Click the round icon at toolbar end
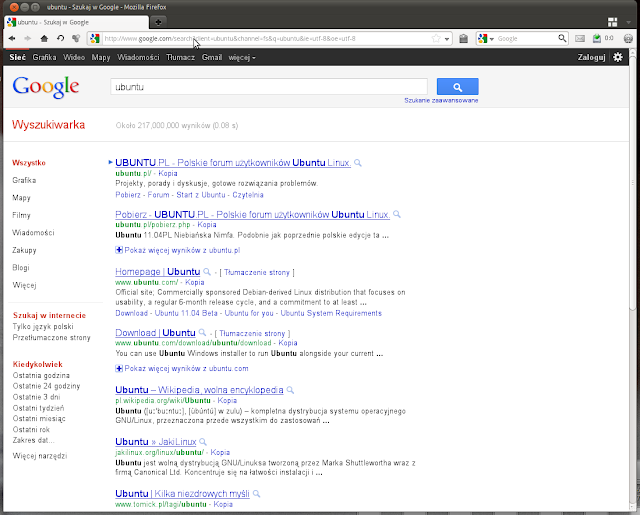This screenshot has width=640, height=515. 628,38
